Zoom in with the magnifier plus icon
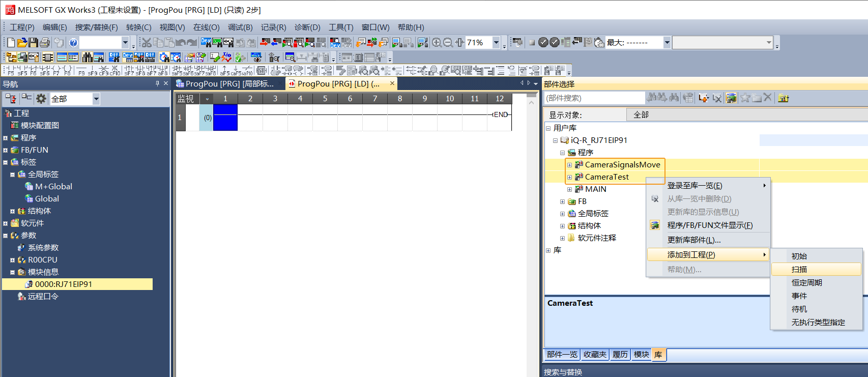Viewport: 868px width, 377px height. (437, 43)
